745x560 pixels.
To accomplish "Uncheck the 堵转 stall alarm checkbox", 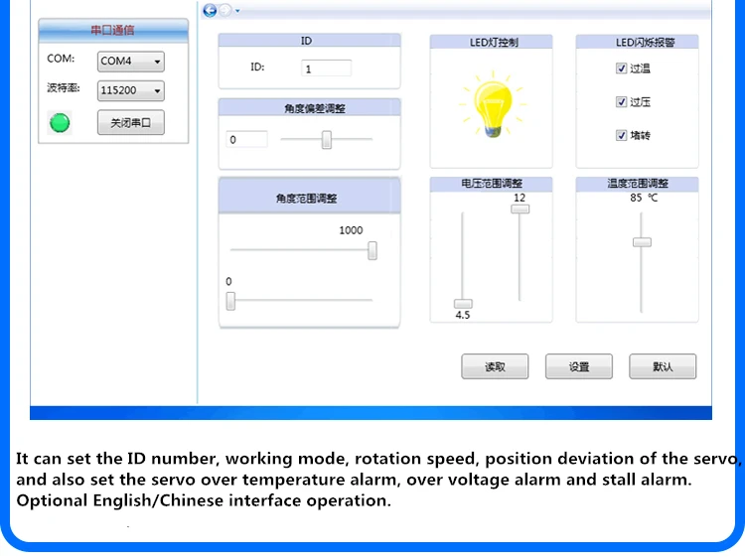I will click(621, 135).
